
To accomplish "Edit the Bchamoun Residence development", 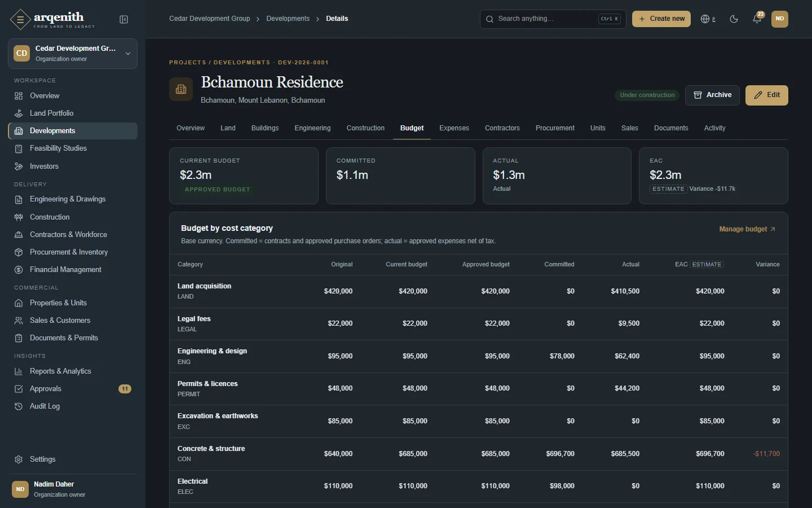I will click(x=767, y=95).
